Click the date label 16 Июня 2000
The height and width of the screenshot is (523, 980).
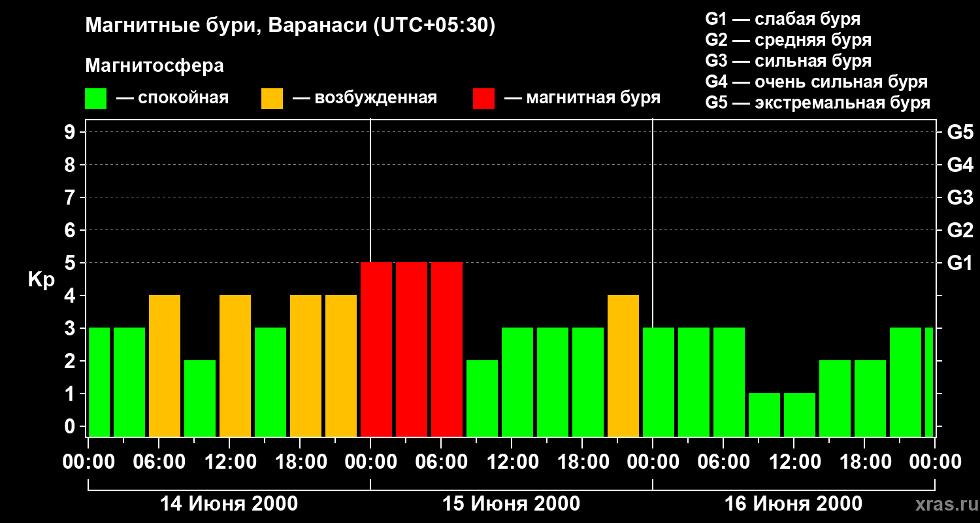point(794,504)
